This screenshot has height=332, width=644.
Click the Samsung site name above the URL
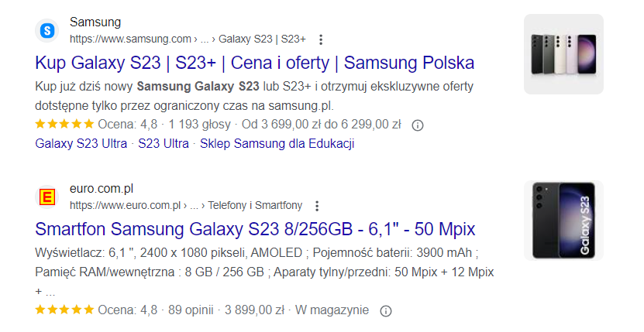coord(95,22)
